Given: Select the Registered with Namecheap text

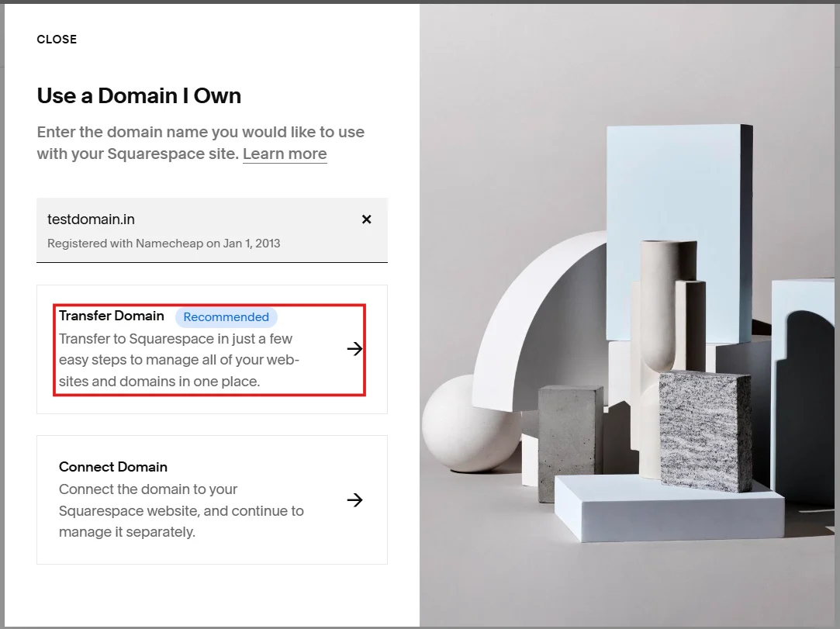Looking at the screenshot, I should pos(164,243).
